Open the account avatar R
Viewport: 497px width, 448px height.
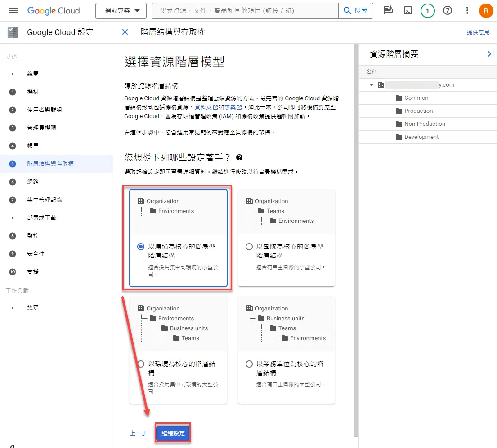tap(486, 11)
